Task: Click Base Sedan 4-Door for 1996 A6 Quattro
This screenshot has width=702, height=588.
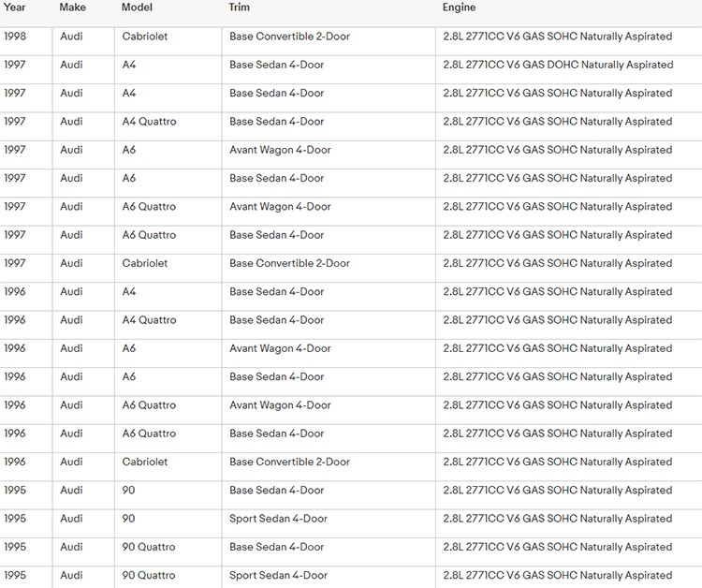Action: point(277,434)
